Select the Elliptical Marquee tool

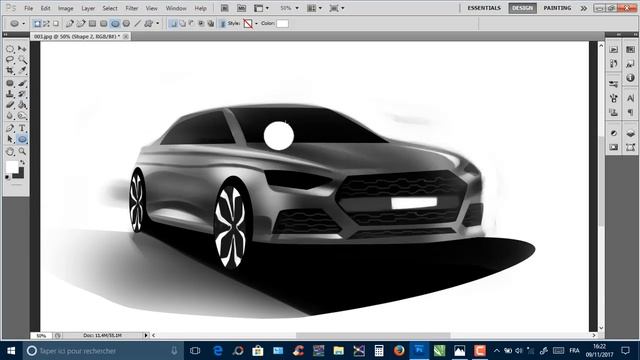(10, 49)
